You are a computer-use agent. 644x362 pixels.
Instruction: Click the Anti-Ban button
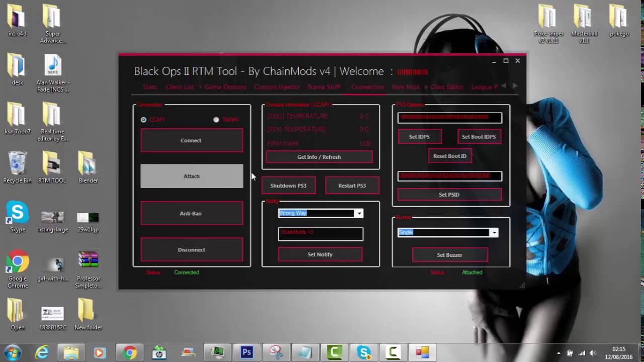click(x=192, y=214)
